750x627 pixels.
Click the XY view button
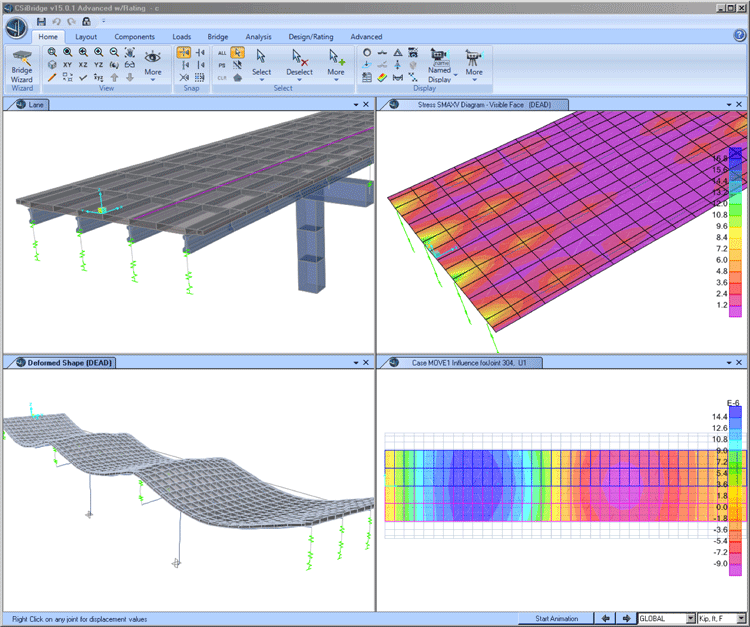67,64
